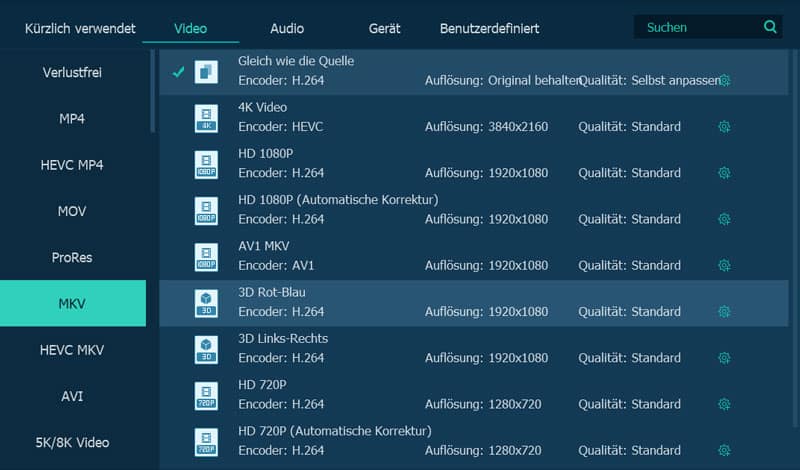Choose the 3D Rot-Blau preset title
This screenshot has width=800, height=470.
(272, 292)
